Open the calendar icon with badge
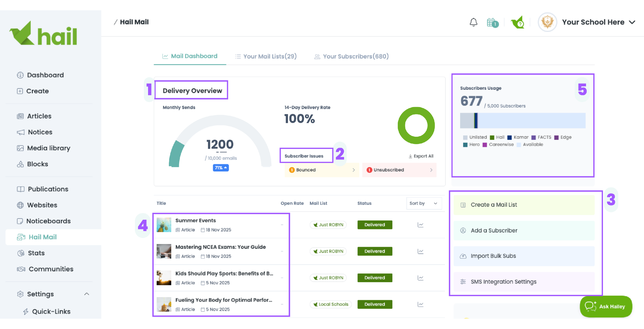Screen dimensions: 644x329 (492, 23)
